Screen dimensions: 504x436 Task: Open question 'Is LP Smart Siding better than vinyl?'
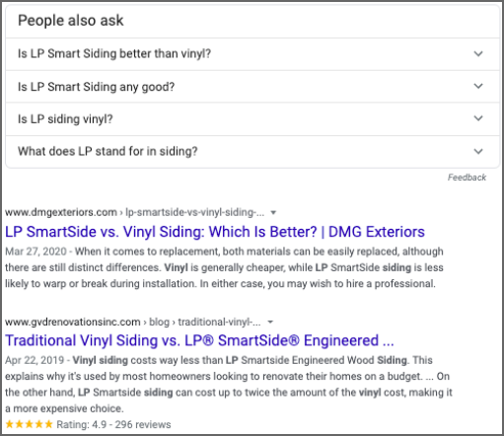(x=252, y=54)
